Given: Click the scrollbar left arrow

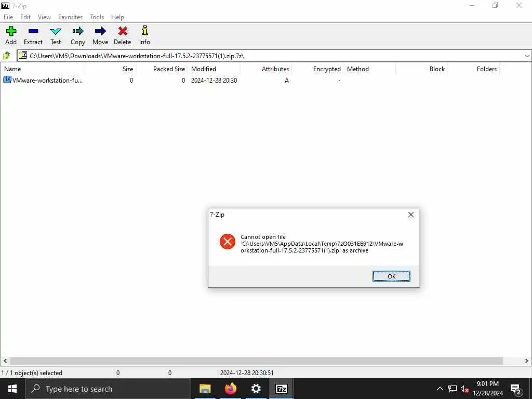Looking at the screenshot, I should (5, 361).
